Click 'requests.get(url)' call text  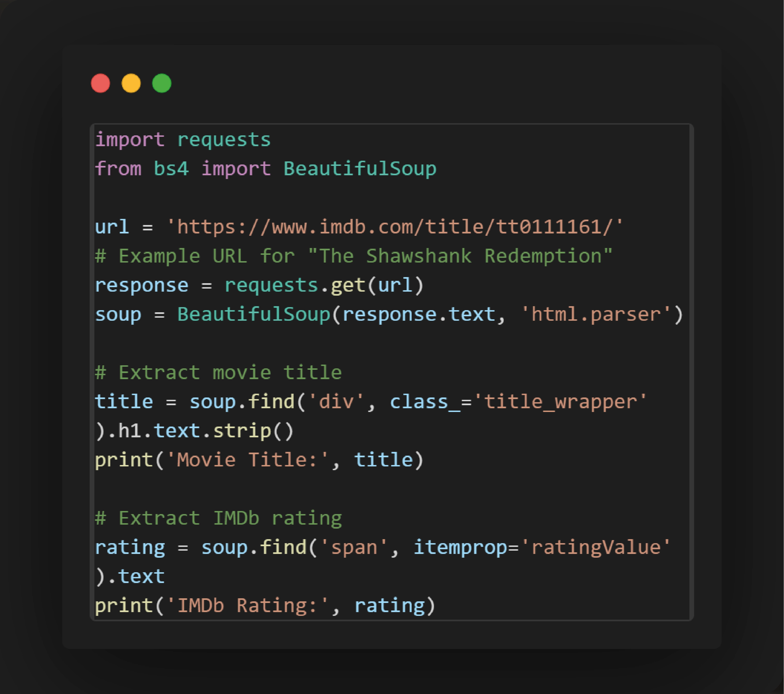point(324,285)
